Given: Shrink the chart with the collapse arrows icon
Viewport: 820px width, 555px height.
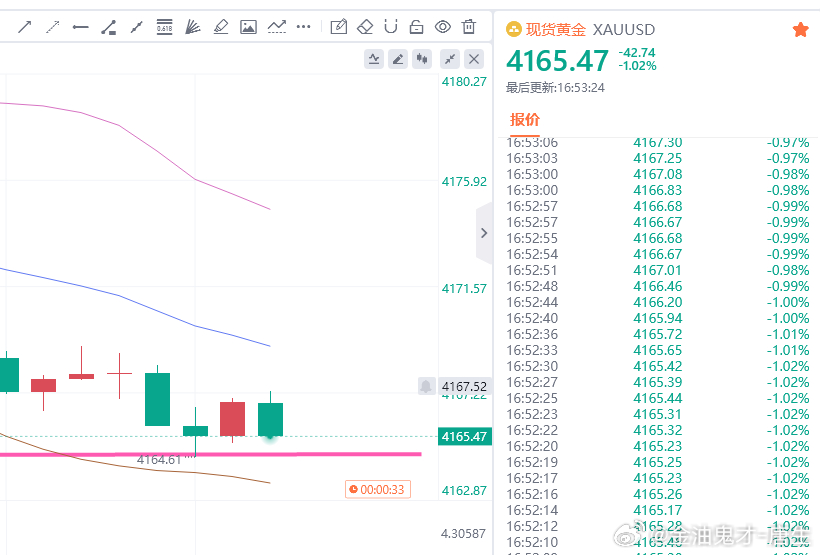Looking at the screenshot, I should pos(450,59).
